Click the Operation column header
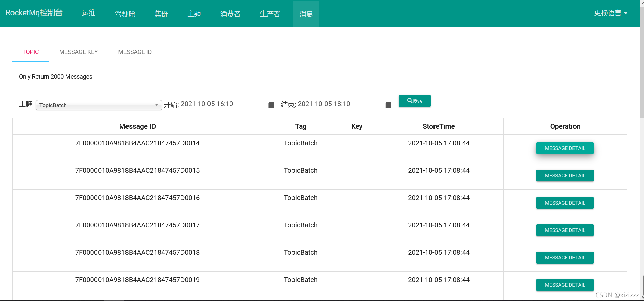 tap(565, 126)
